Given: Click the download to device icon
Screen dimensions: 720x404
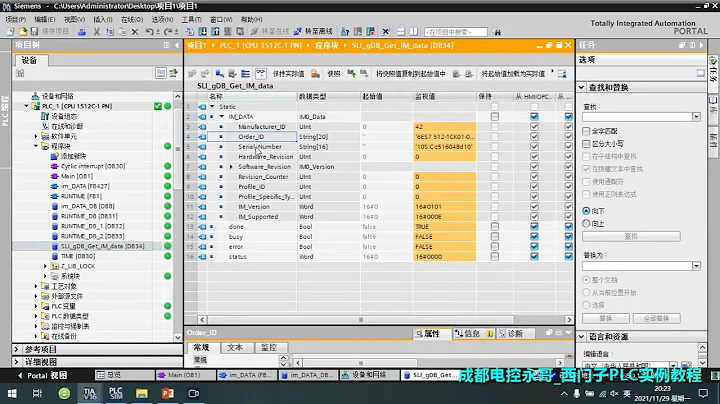Looking at the screenshot, I should tap(202, 32).
